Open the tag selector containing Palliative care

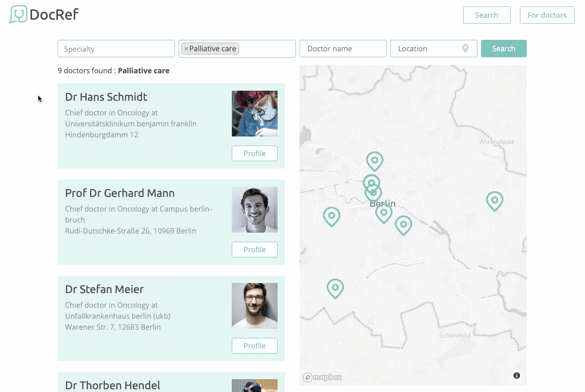click(267, 49)
